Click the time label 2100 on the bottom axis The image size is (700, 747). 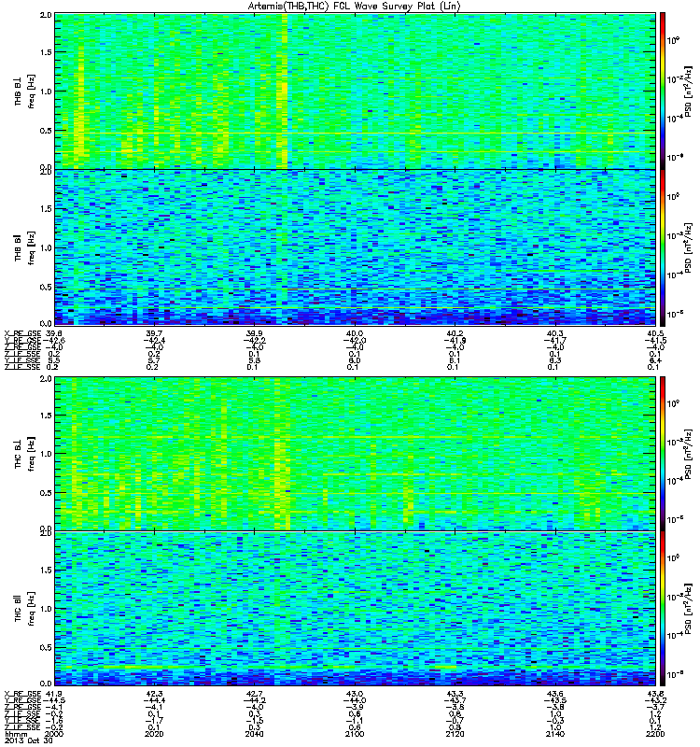(355, 734)
